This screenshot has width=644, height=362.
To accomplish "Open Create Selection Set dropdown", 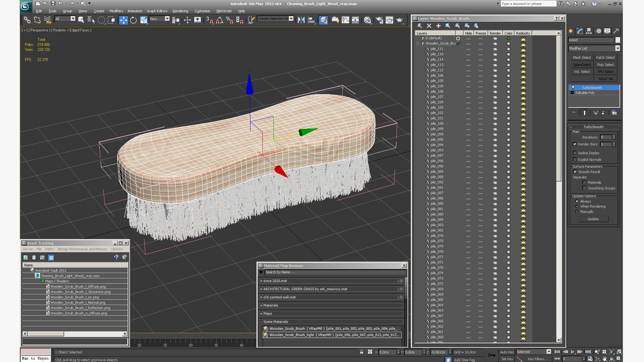I will [291, 19].
